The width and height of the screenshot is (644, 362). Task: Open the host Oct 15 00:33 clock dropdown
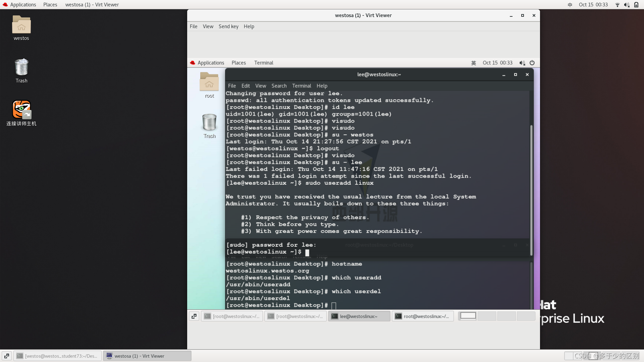pyautogui.click(x=593, y=5)
